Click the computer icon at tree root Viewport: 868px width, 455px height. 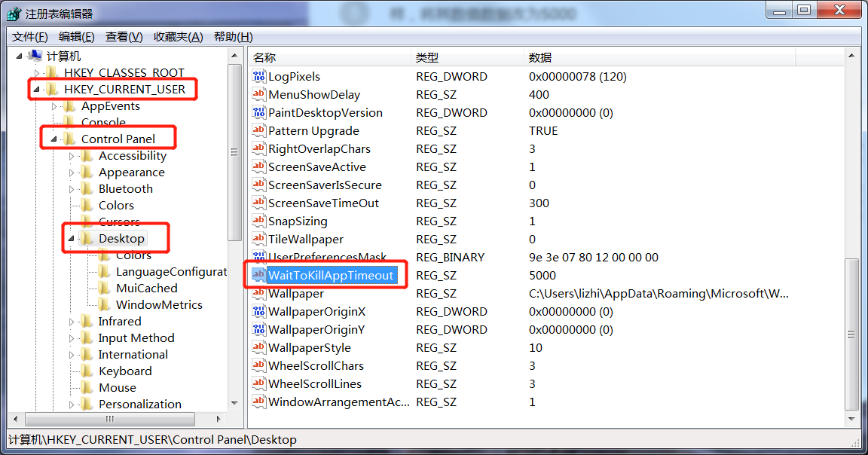35,56
